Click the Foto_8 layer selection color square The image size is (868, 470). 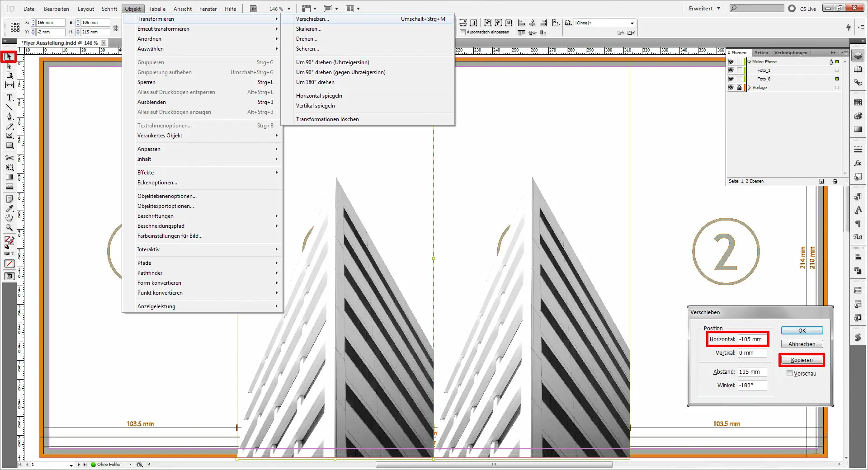(837, 79)
